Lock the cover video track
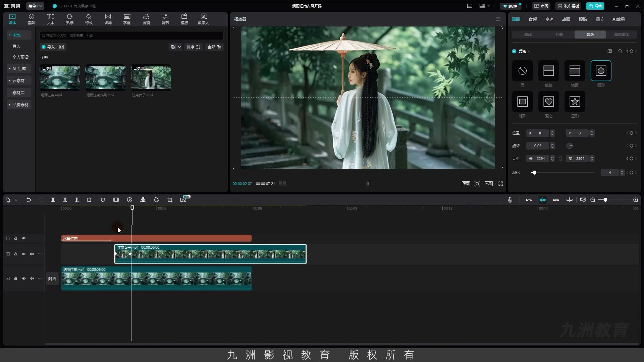Viewport: 644px width, 362px height. pyautogui.click(x=16, y=279)
